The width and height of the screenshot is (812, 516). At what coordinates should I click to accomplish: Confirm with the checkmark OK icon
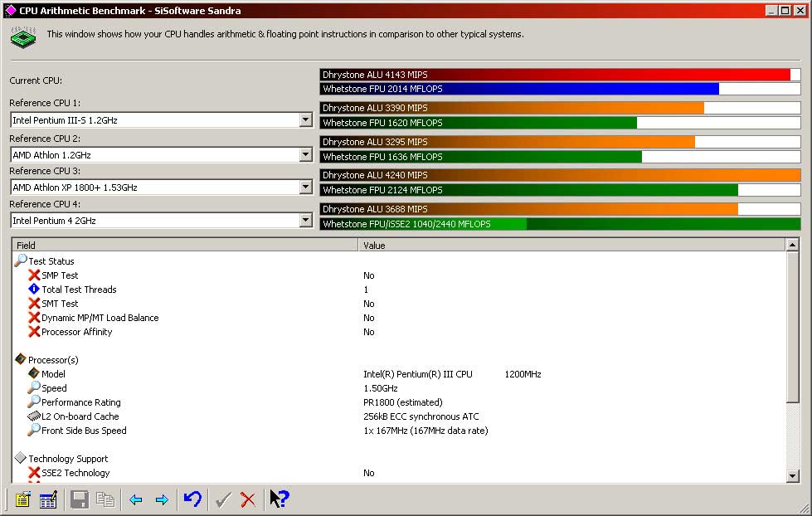pyautogui.click(x=223, y=499)
